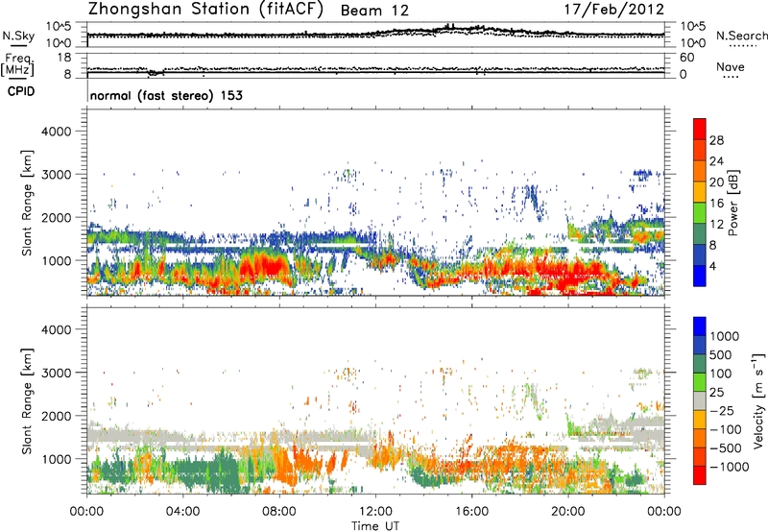Click the '4' power colorbar tick

pos(712,266)
